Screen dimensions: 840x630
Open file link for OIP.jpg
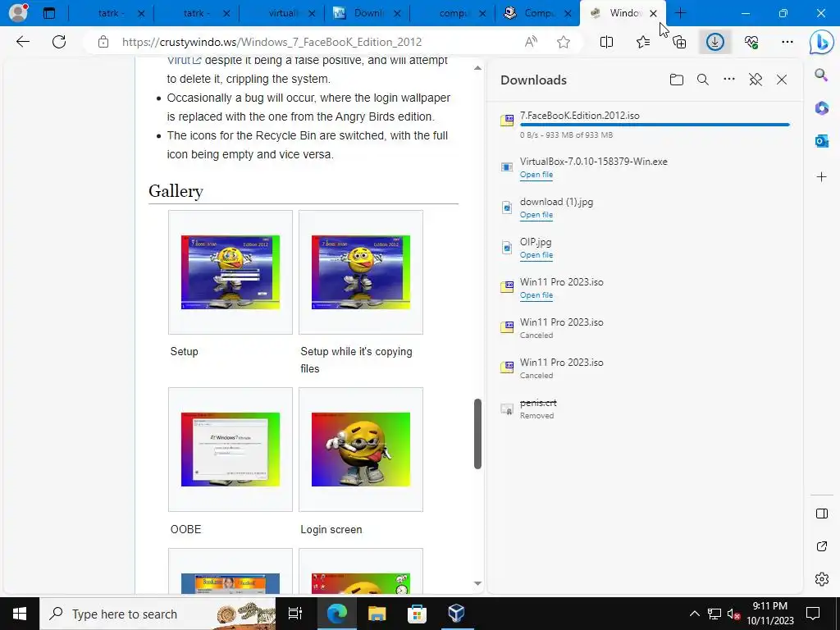536,255
